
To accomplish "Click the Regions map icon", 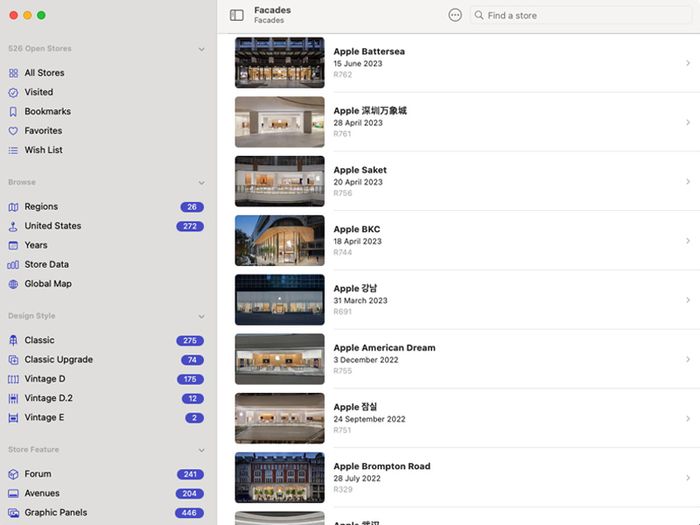I will pyautogui.click(x=13, y=207).
